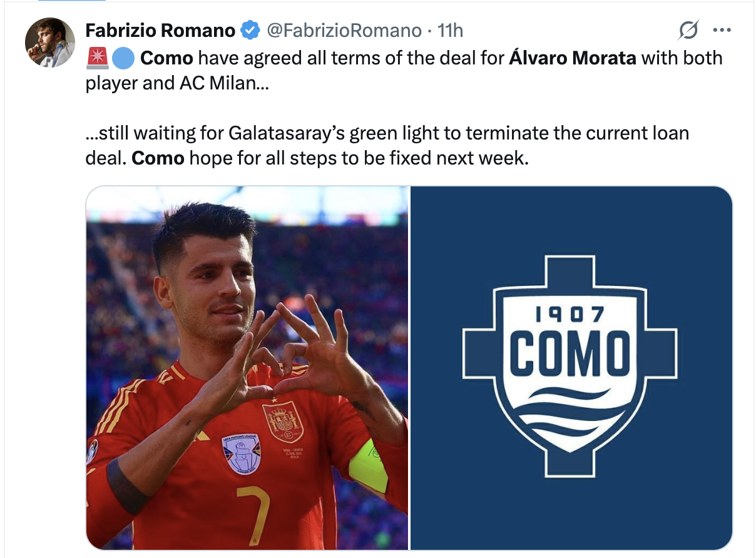The width and height of the screenshot is (756, 558).
Task: View the Como 1907 crest image
Action: click(571, 368)
